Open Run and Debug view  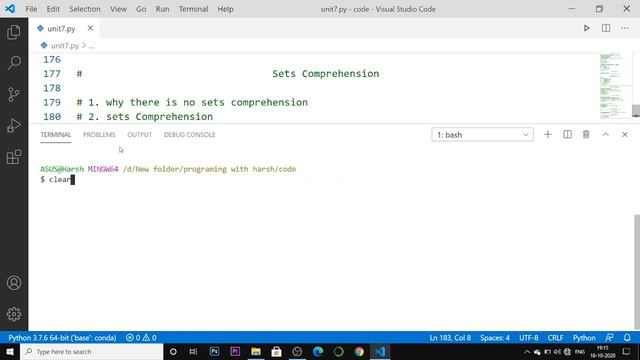(x=14, y=126)
